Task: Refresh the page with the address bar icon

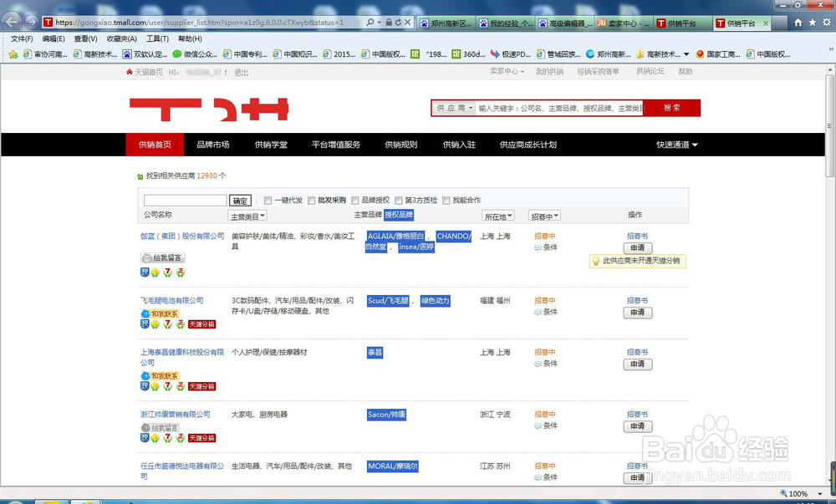Action: 398,23
